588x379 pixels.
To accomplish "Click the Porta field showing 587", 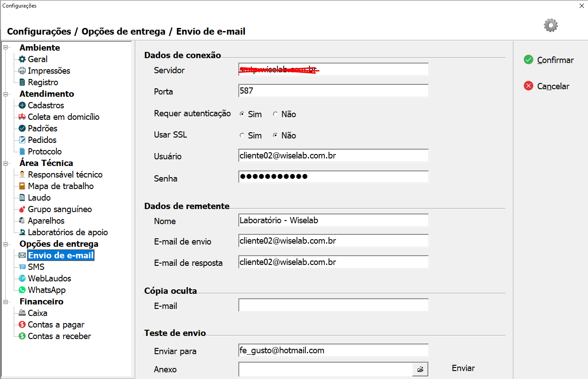I will pos(334,91).
